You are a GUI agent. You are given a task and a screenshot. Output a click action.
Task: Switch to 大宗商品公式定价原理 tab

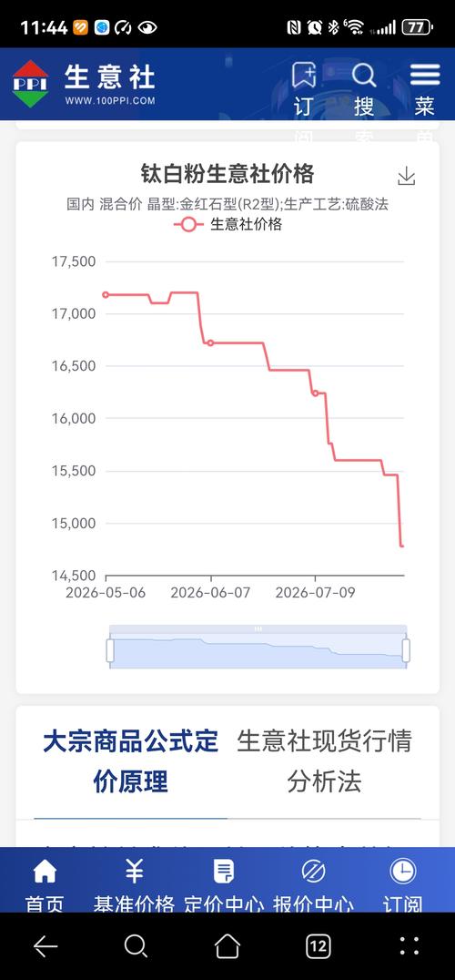130,761
